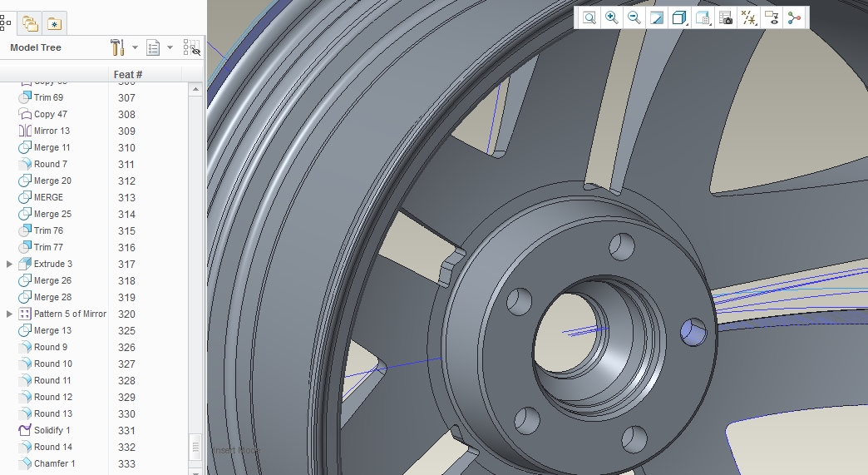Toggle tree column visibility eye icon
The width and height of the screenshot is (868, 475).
[191, 47]
